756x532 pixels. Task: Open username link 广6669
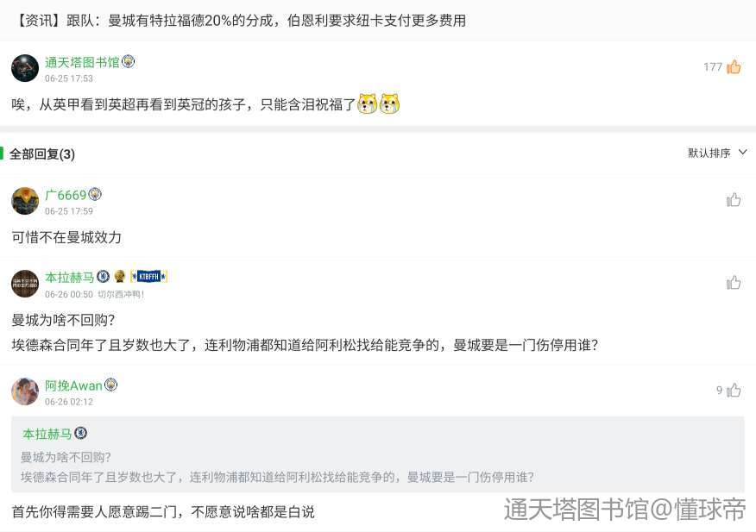[66, 195]
